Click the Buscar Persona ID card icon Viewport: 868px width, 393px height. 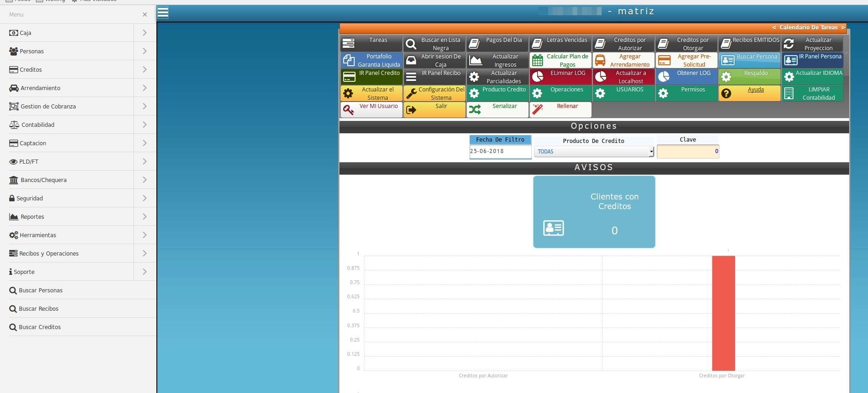728,60
